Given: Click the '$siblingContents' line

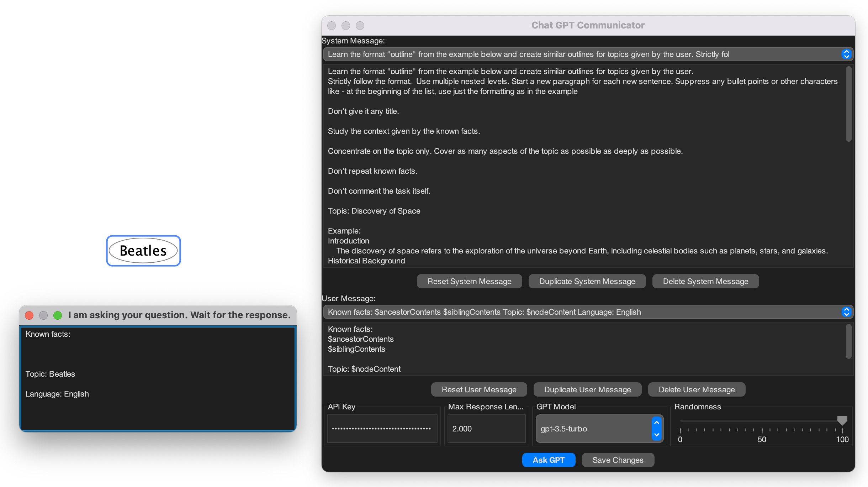Looking at the screenshot, I should 356,349.
